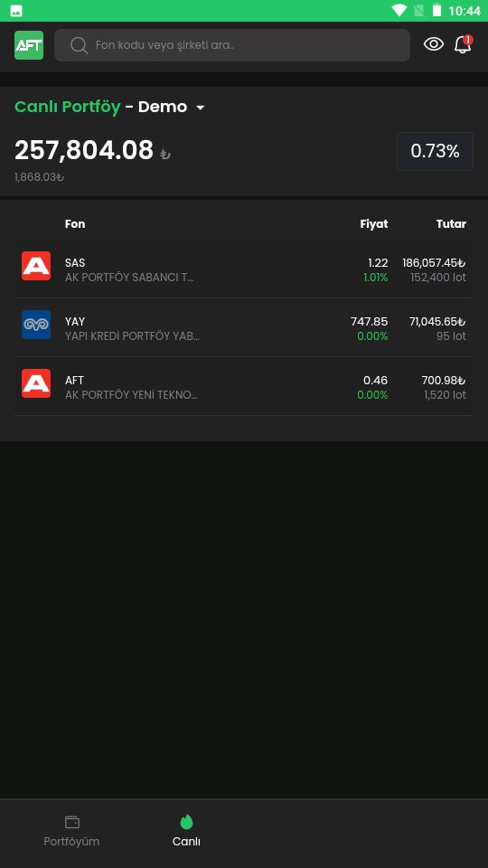This screenshot has height=868, width=488.
Task: Toggle the 0.73% change display box
Action: (435, 151)
